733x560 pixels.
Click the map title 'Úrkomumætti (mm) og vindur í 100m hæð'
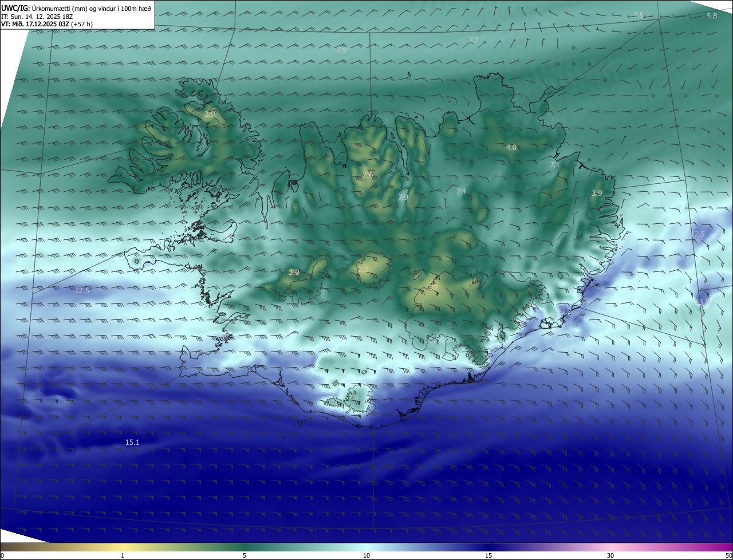pos(92,8)
